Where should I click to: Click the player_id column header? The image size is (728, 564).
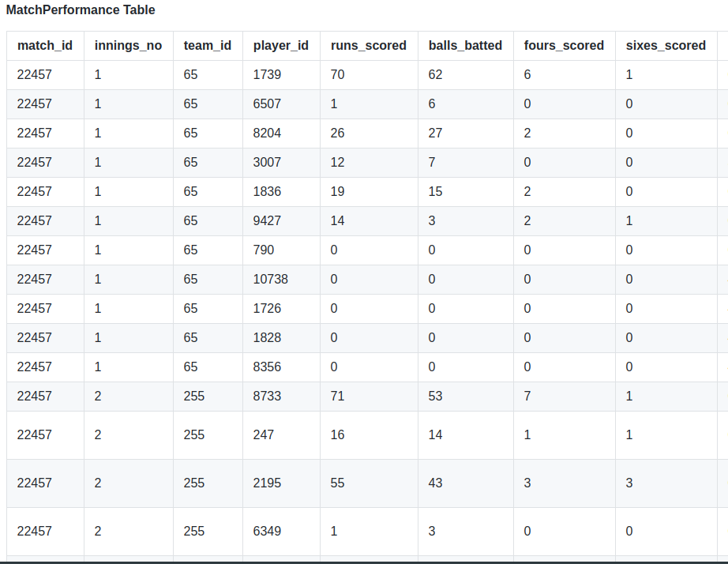[x=281, y=46]
